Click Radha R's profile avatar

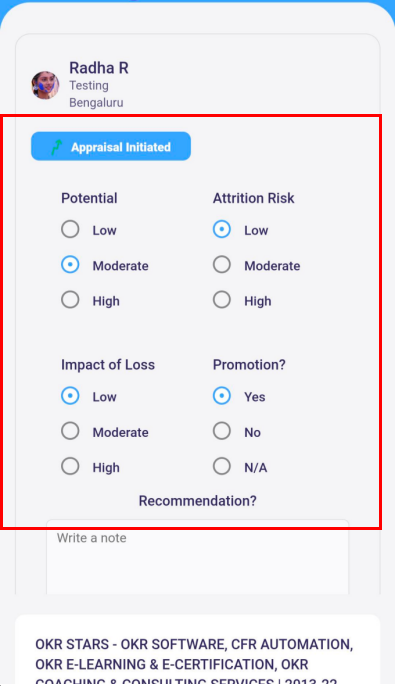(x=45, y=85)
